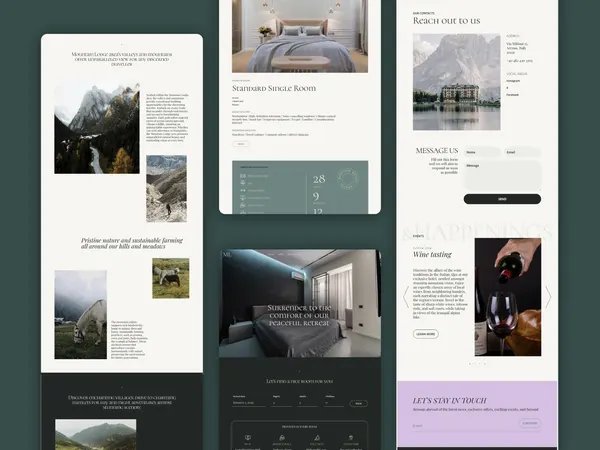Click the second amenity icon in room features box

click(282, 438)
